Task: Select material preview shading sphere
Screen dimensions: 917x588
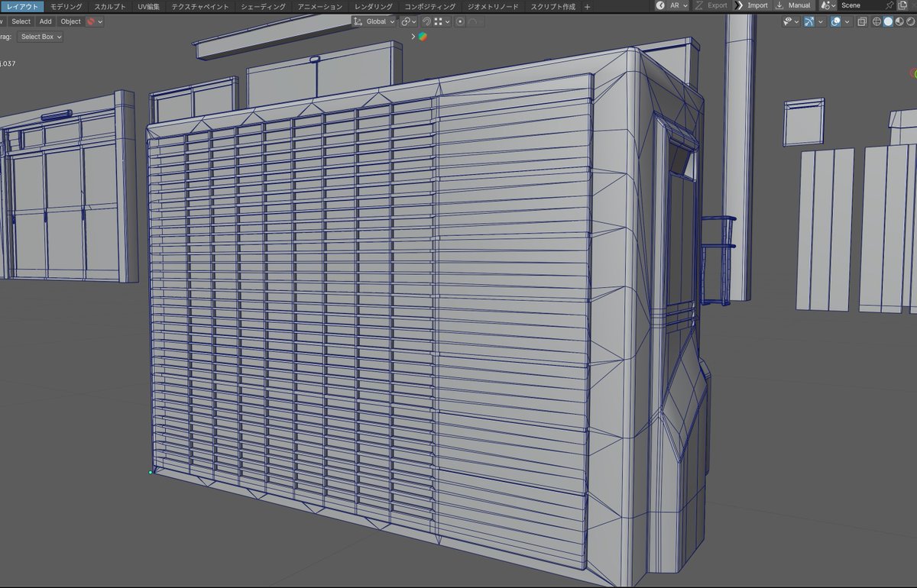Action: (x=899, y=21)
